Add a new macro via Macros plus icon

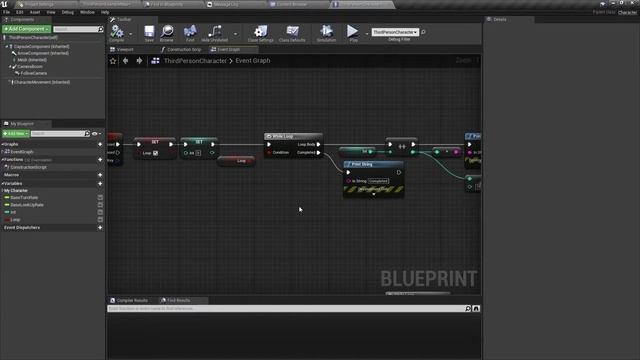coord(100,175)
